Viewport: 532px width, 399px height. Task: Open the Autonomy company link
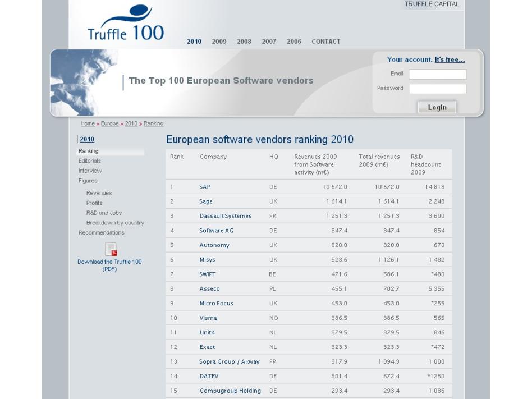[x=214, y=245]
